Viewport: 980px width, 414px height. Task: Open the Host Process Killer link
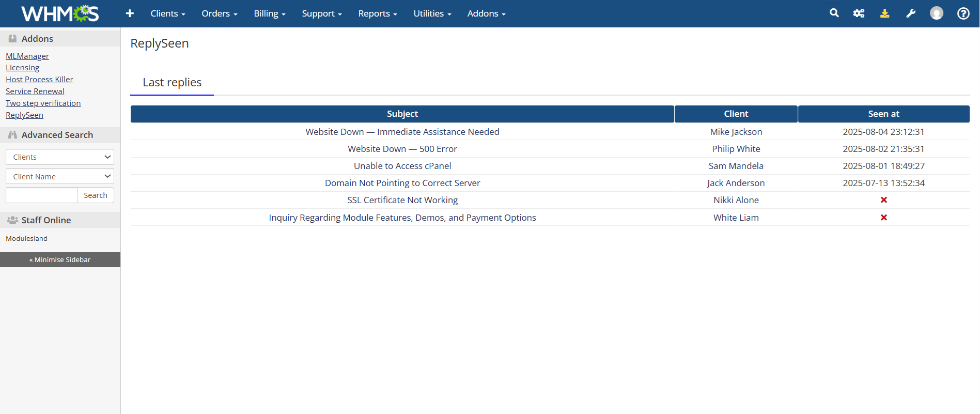39,80
